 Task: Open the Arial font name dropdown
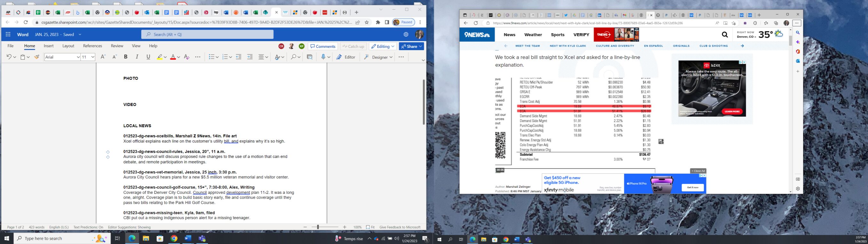[62, 57]
